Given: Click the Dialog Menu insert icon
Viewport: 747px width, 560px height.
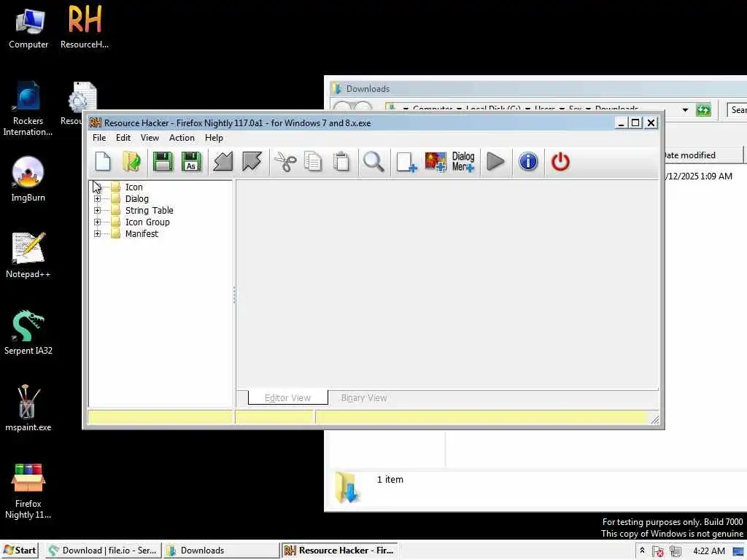Looking at the screenshot, I should point(463,162).
